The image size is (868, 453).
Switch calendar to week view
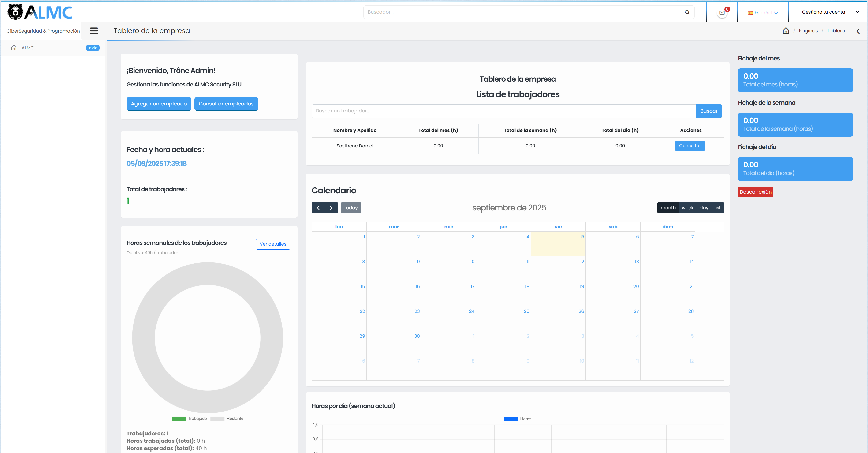pyautogui.click(x=687, y=208)
